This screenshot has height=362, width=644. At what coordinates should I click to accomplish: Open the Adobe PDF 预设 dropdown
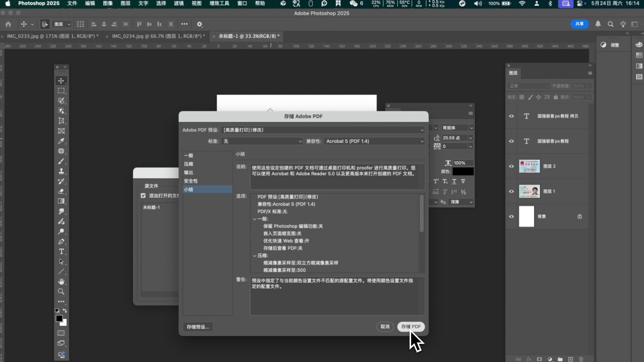pos(323,130)
